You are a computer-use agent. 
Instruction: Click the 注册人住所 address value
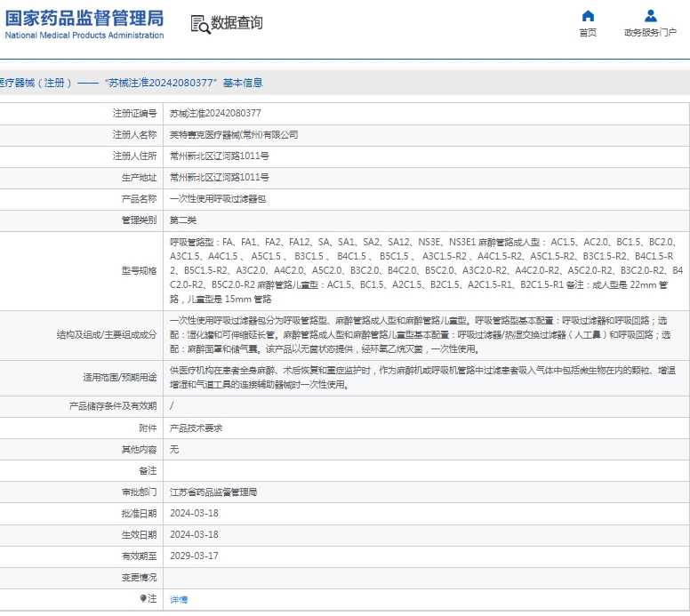[219, 156]
